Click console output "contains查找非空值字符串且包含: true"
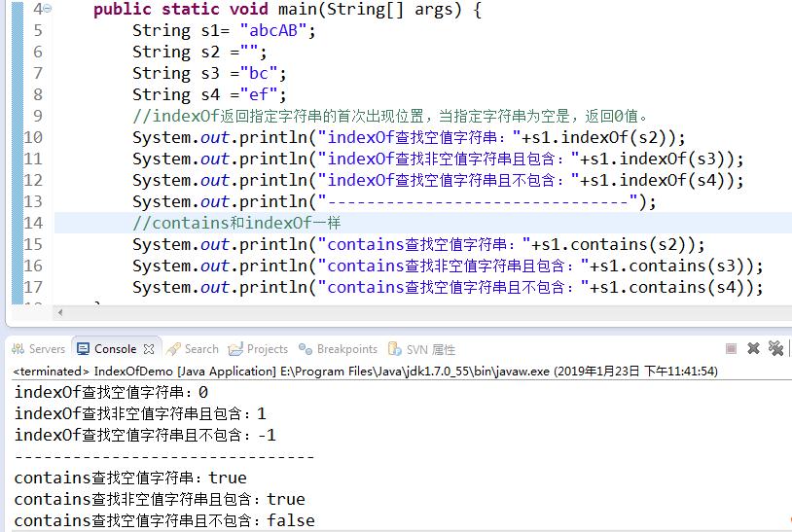The height and width of the screenshot is (532, 792). 160,499
